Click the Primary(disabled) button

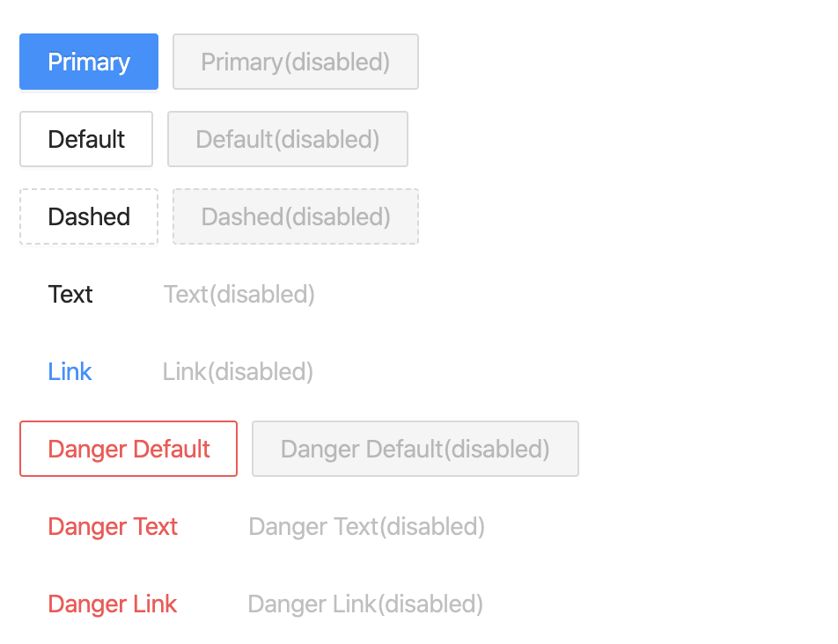coord(296,62)
